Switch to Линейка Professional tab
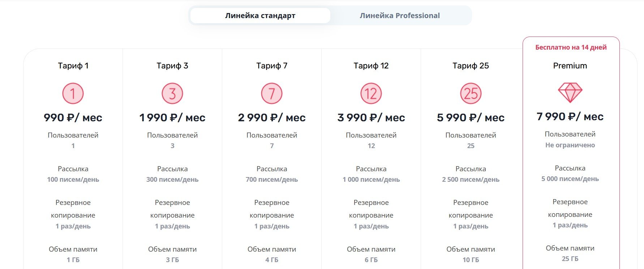This screenshot has width=644, height=269. [x=400, y=16]
